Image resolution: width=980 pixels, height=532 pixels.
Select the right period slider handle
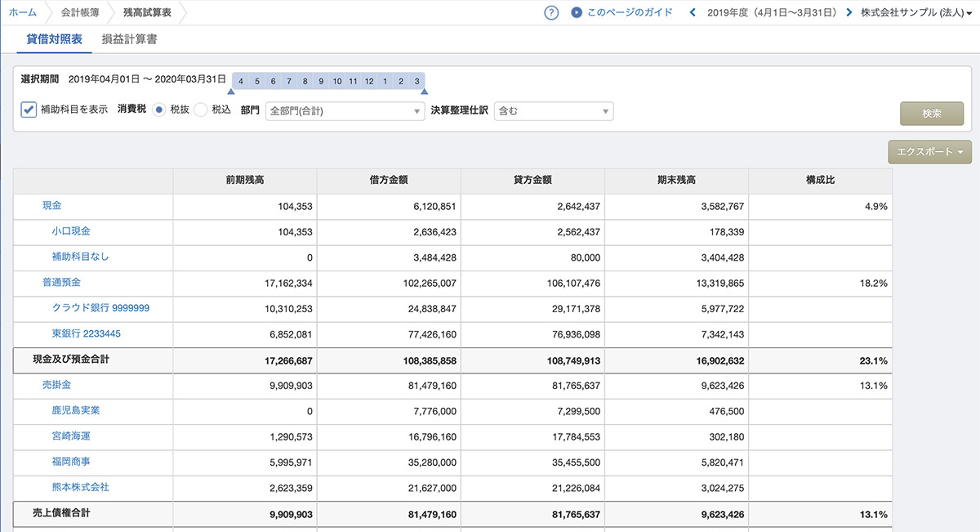tap(424, 92)
